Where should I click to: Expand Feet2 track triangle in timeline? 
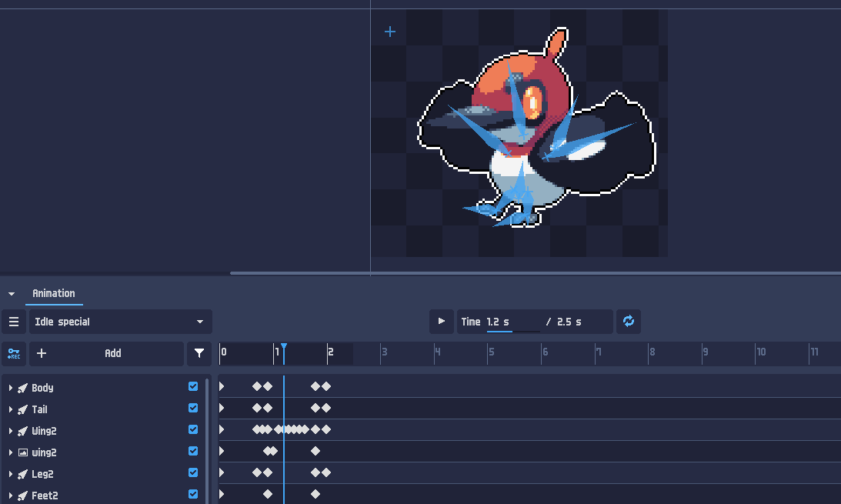(222, 494)
